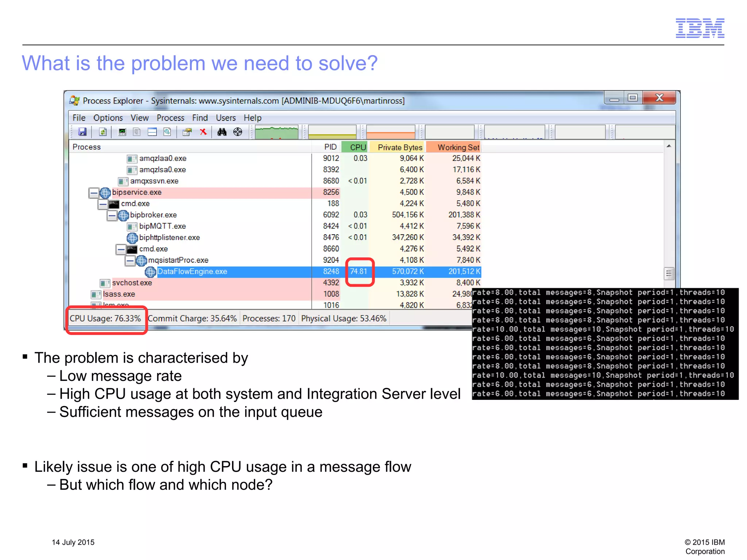747x560 pixels.
Task: Sort by the Working Set column header
Action: pyautogui.click(x=453, y=147)
